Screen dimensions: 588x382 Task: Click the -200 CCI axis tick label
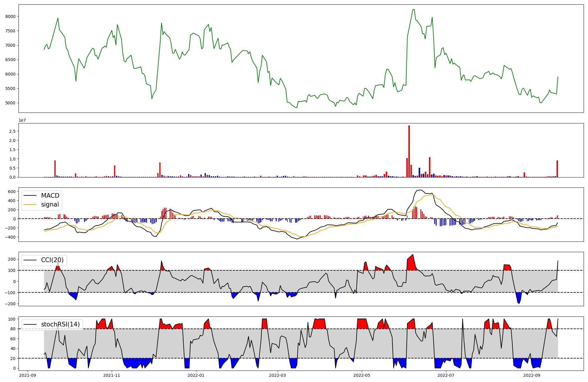pos(10,304)
